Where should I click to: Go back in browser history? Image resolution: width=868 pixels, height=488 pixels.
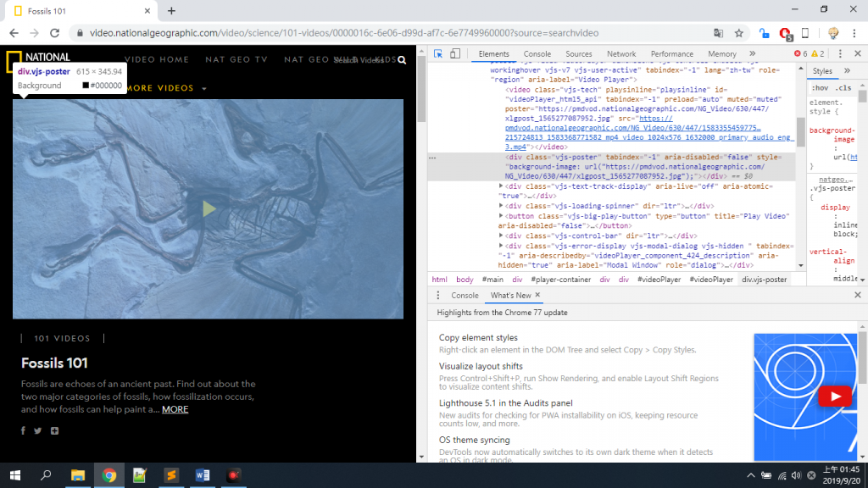click(x=14, y=33)
